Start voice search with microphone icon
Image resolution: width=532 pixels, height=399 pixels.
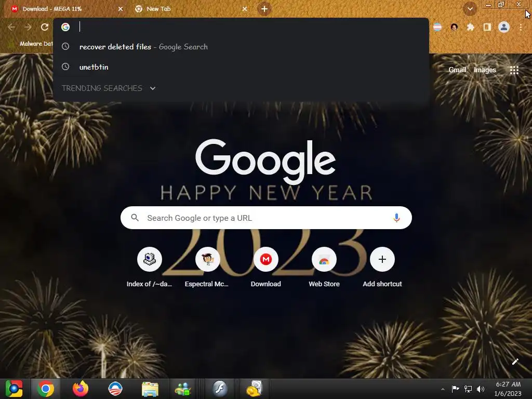[x=396, y=218]
